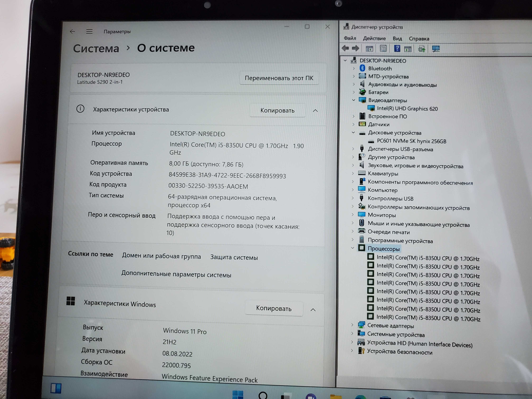
Task: Click the info icon beside Характеристики устройства
Action: click(80, 109)
